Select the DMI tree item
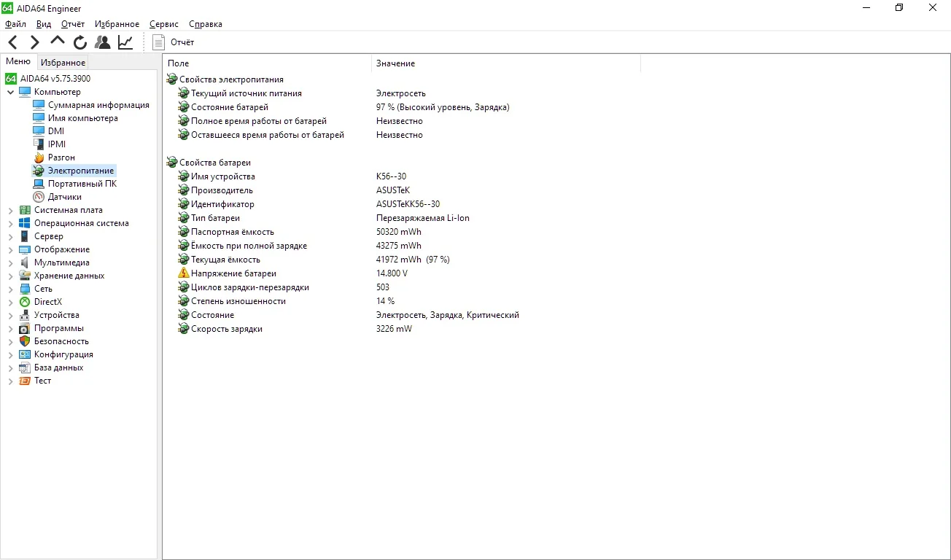Screen dimensions: 951x560 pos(56,131)
